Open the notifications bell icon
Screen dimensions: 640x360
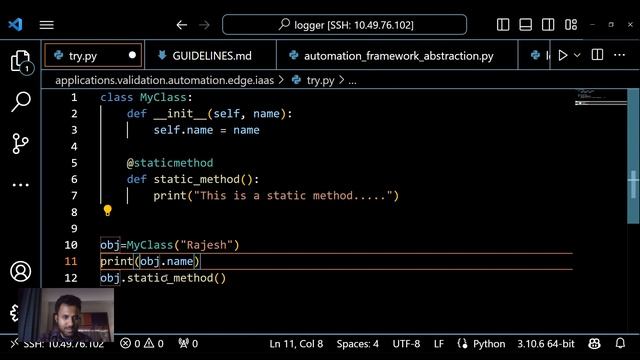point(620,344)
